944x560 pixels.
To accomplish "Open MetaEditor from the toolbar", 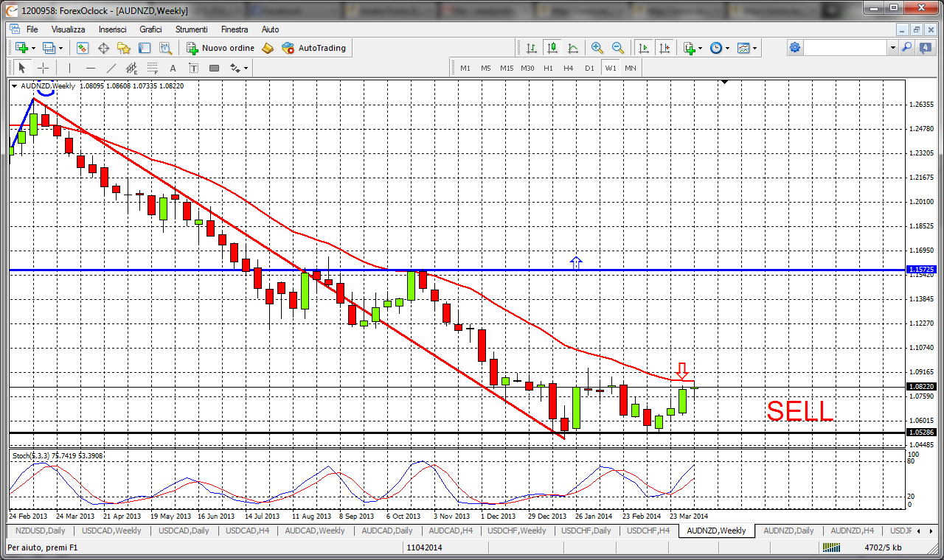I will 268,48.
